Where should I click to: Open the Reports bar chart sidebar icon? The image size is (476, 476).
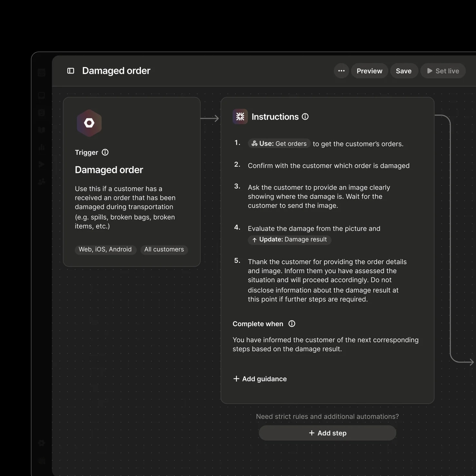[x=42, y=147]
